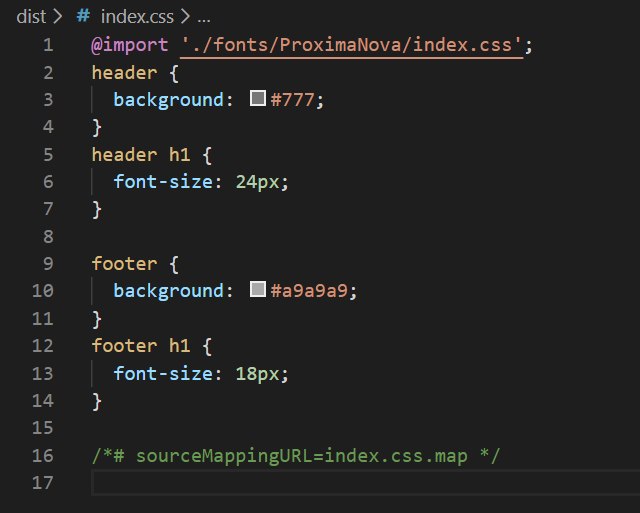Open the #a9a9a9 color swatch picker
The width and height of the screenshot is (640, 513).
[258, 289]
